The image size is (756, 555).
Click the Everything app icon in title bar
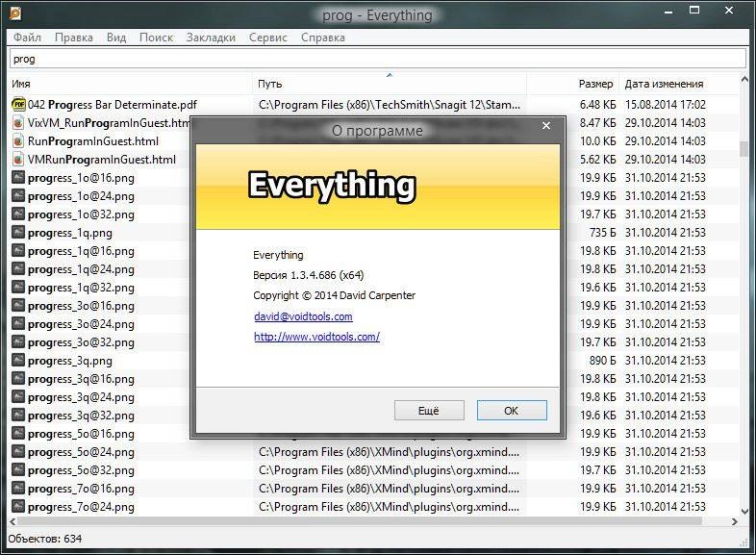[x=15, y=13]
